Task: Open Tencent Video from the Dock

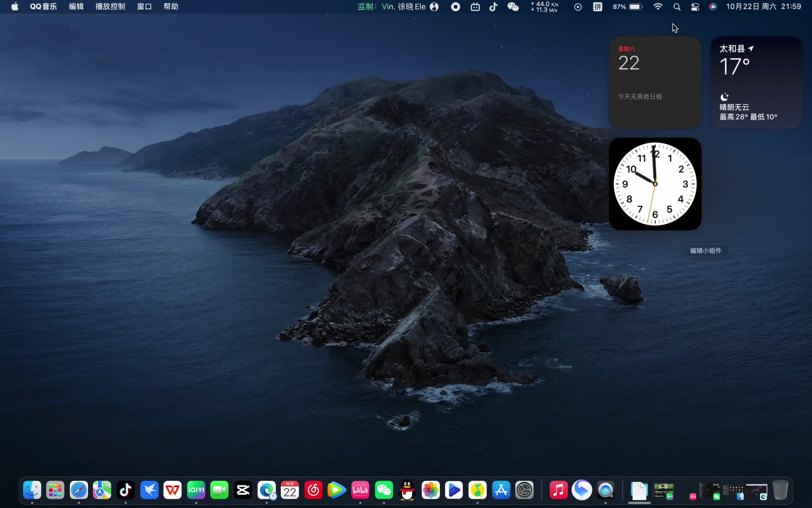Action: point(336,490)
